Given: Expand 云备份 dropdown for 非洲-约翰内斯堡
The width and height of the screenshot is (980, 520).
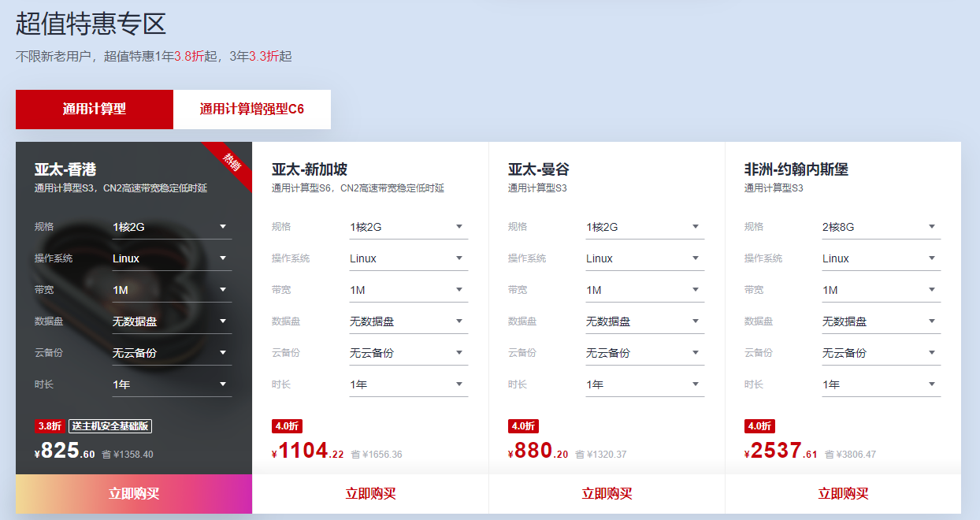Looking at the screenshot, I should tap(881, 353).
